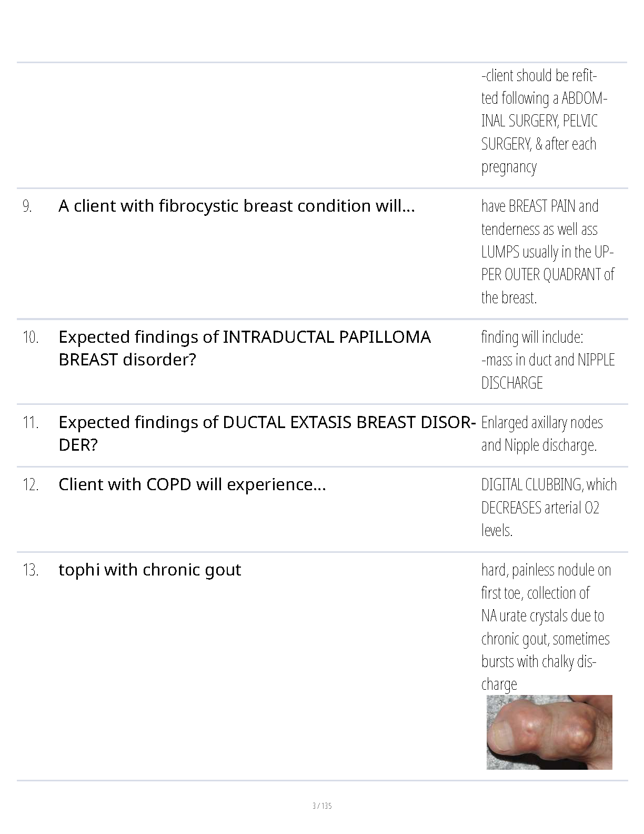Click the "PER OUTER QUADRANT of" line
The width and height of the screenshot is (644, 834).
tap(547, 274)
